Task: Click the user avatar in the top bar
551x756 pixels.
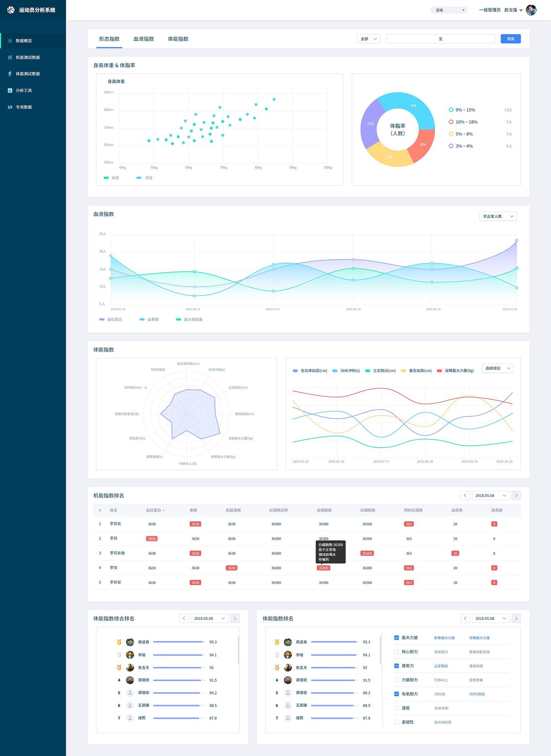Action: [x=531, y=10]
